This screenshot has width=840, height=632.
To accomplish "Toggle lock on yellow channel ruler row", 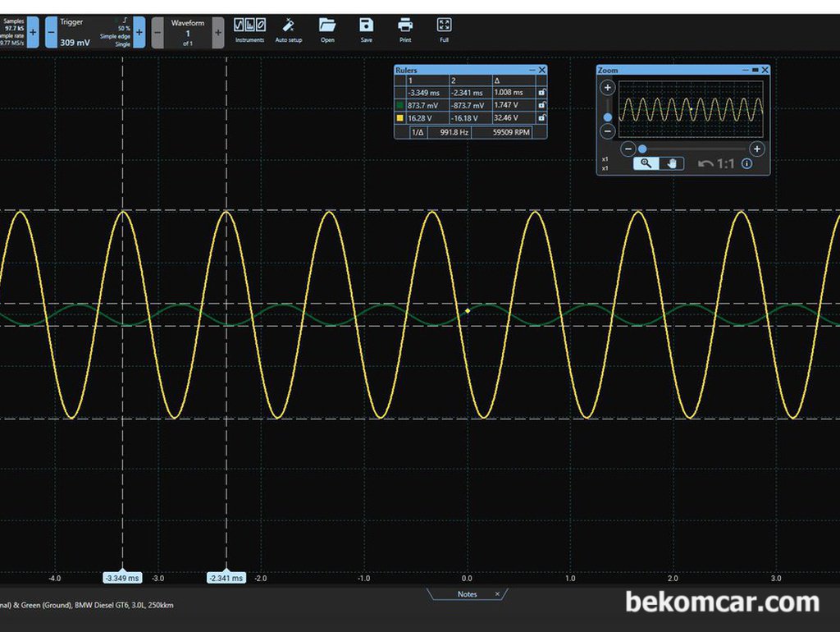I will [x=541, y=118].
